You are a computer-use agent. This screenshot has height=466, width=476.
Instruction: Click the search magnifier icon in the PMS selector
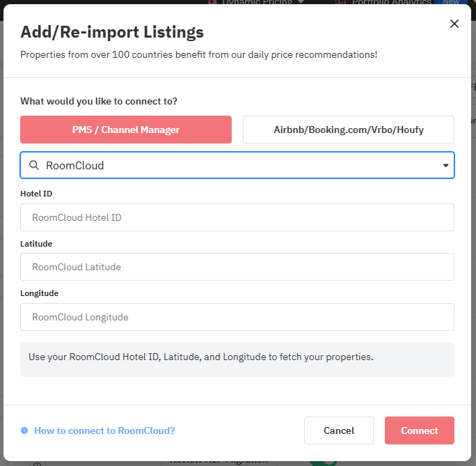pos(33,166)
